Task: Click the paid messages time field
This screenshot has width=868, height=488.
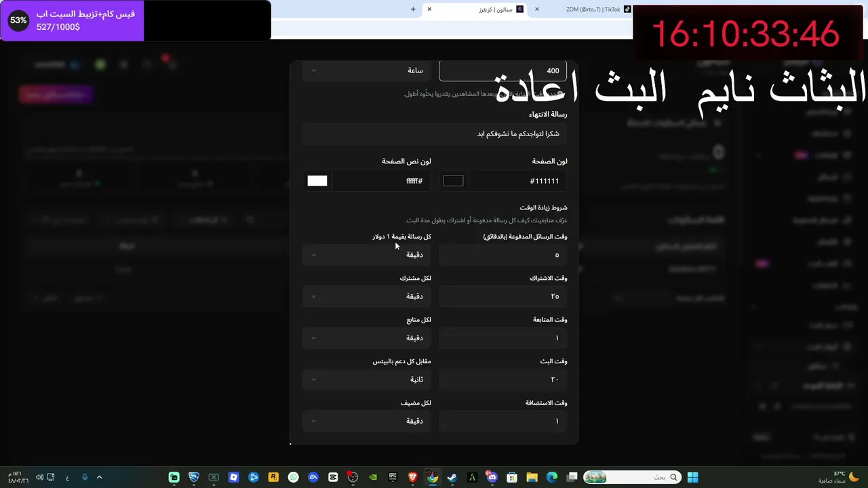Action: [x=502, y=255]
